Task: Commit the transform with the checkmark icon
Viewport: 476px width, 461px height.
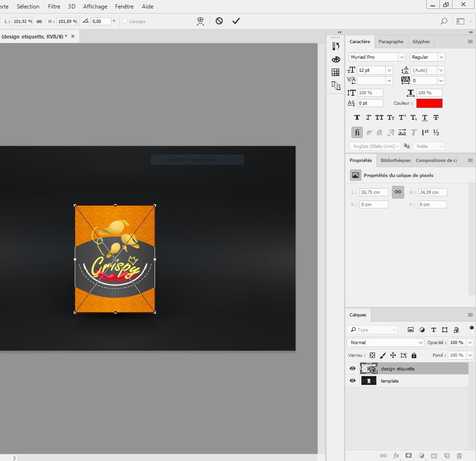Action: tap(236, 21)
